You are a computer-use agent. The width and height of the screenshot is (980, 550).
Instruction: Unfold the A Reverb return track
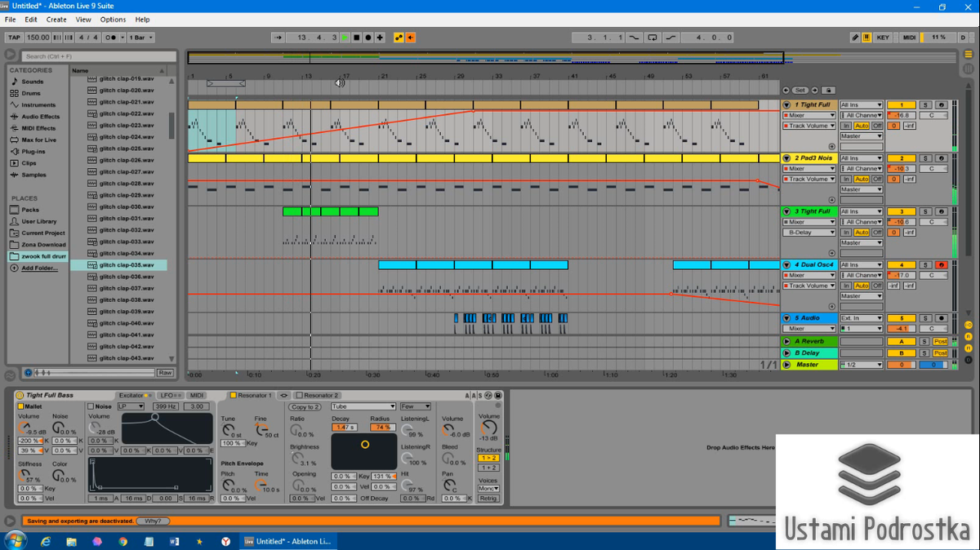pos(787,341)
